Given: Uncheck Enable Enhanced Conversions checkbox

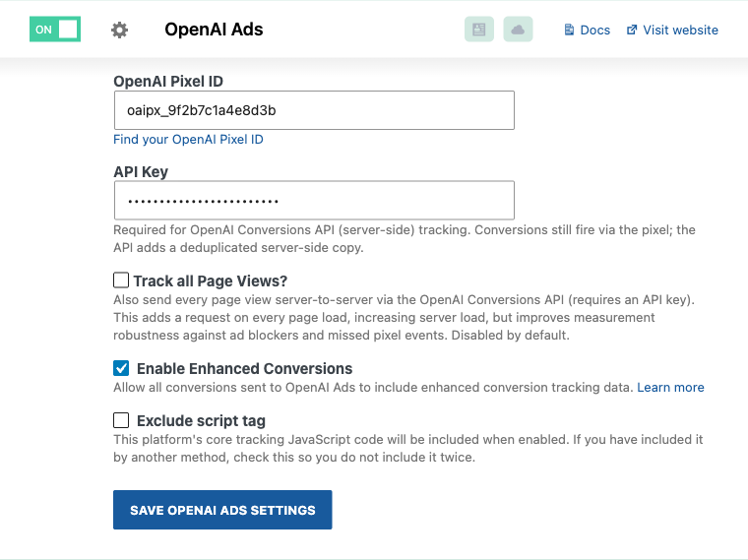Looking at the screenshot, I should (121, 368).
